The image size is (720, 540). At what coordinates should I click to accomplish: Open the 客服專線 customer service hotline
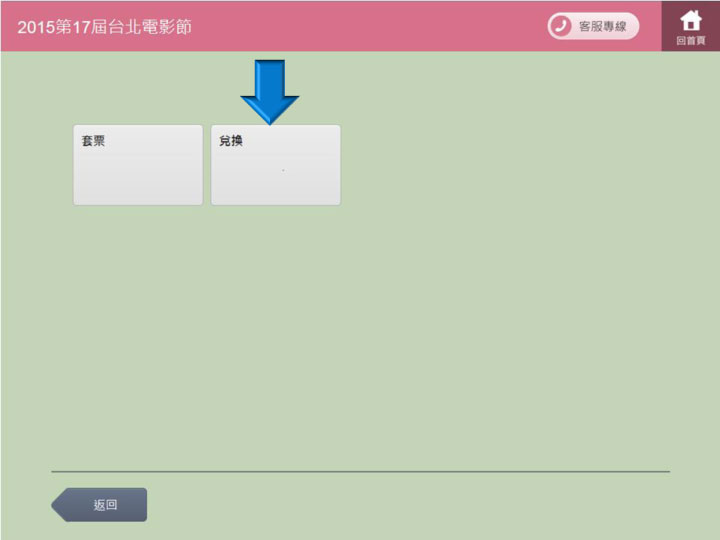(592, 26)
